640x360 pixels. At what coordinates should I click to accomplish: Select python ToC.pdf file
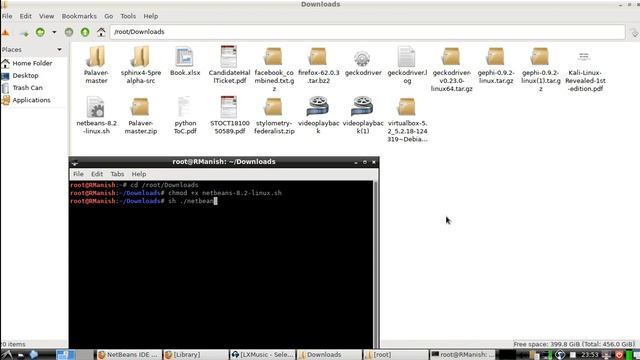coord(185,116)
